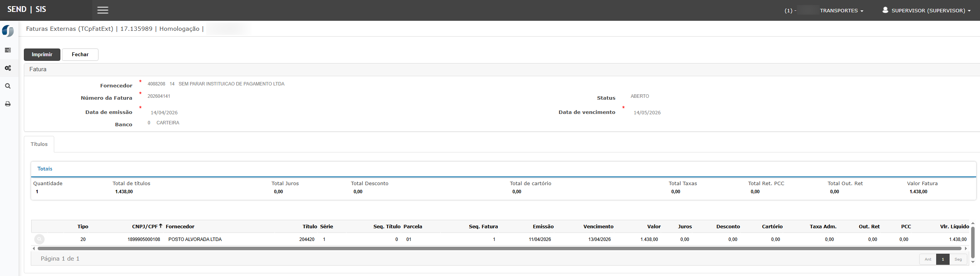The image size is (980, 276).
Task: Click the SEND SIS logo icon in sidebar
Action: point(8,31)
